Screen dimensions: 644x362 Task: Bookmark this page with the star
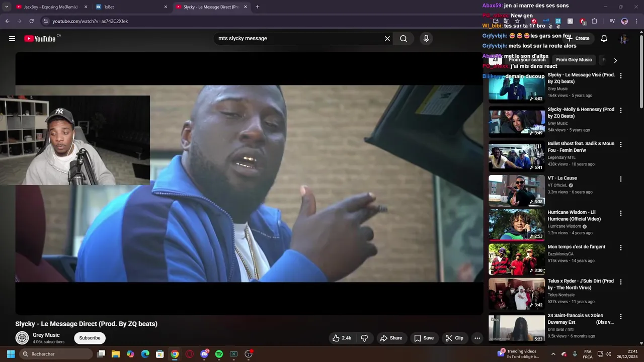(517, 21)
